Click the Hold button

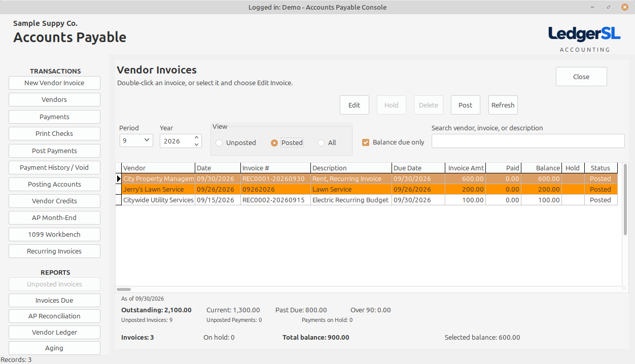[391, 105]
